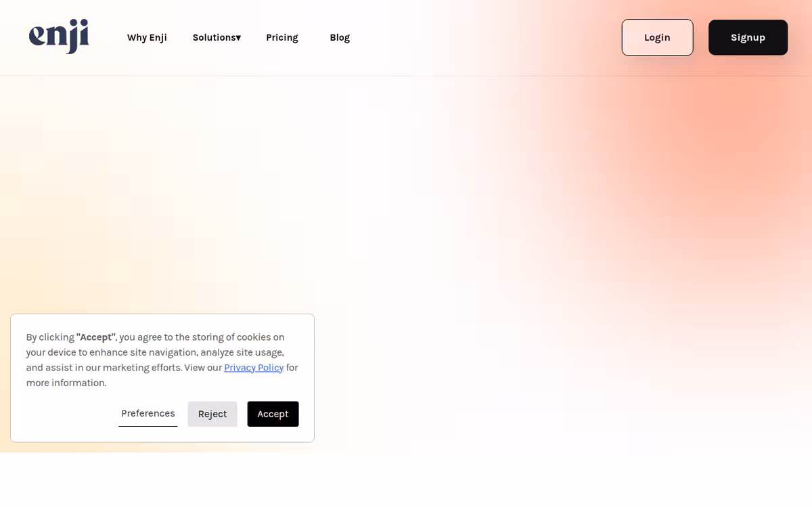
Task: Open the Blog link
Action: [x=340, y=37]
